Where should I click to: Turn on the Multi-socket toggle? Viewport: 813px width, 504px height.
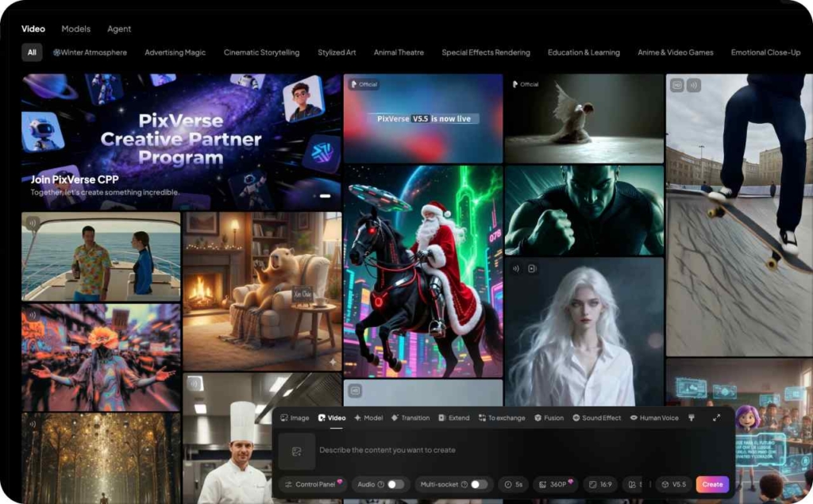click(x=476, y=485)
